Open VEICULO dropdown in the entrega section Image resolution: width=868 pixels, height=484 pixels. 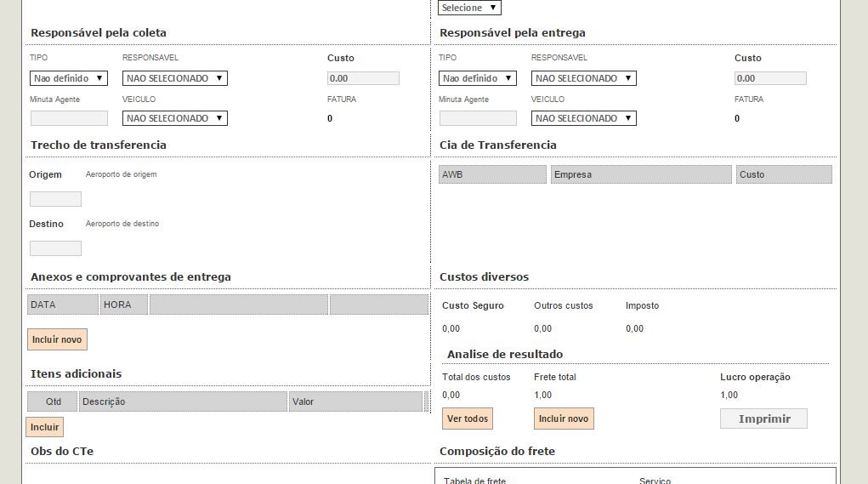584,118
